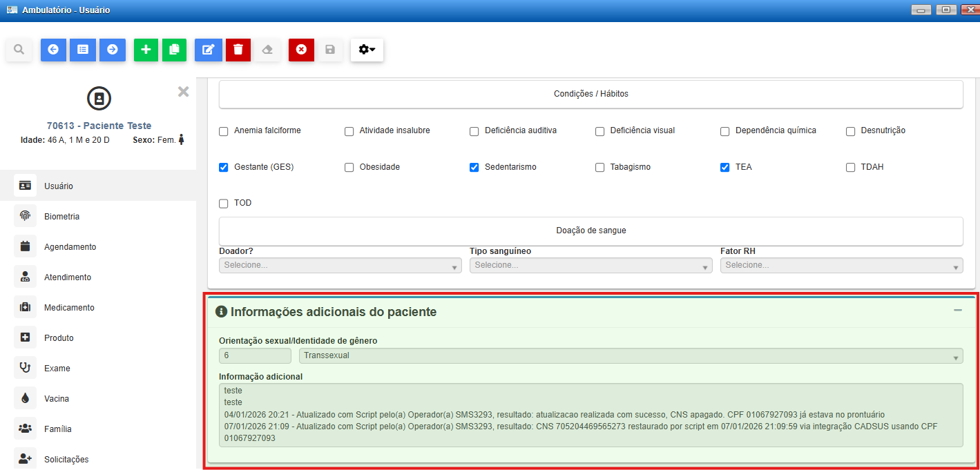
Task: Open the blue record list icon
Action: pyautogui.click(x=83, y=50)
